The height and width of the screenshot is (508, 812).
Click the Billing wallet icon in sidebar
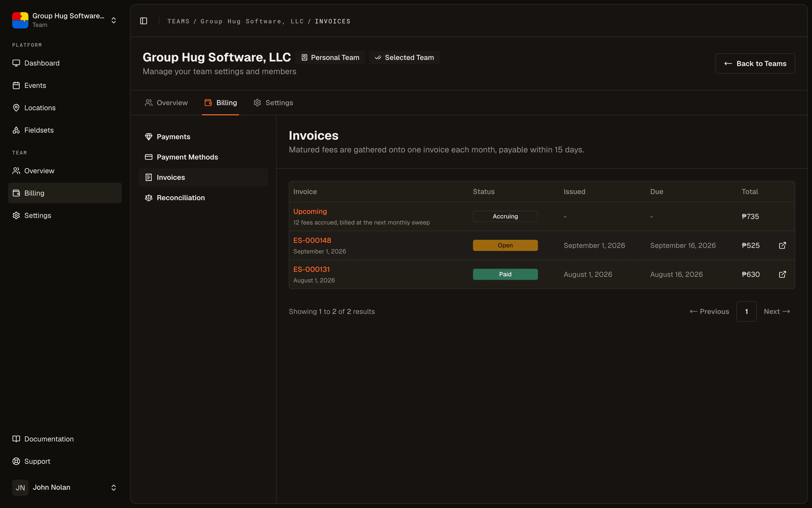[16, 193]
